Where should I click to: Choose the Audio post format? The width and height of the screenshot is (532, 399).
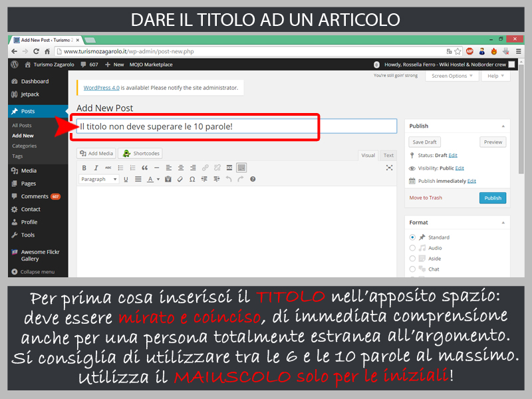pos(413,248)
